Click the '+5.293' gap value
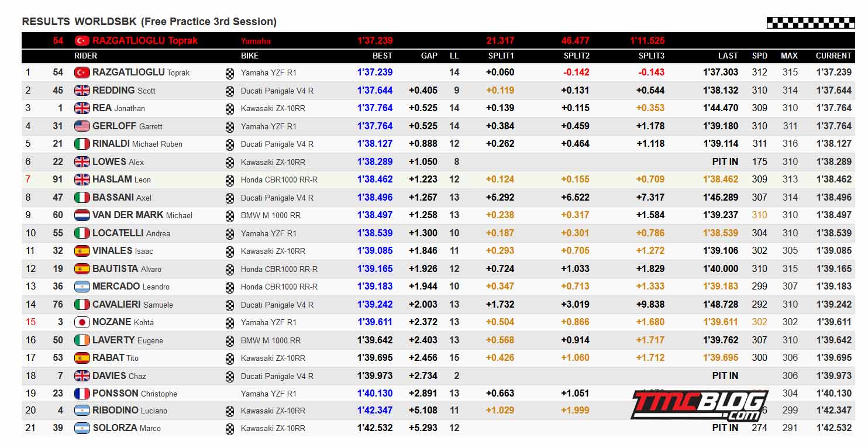The width and height of the screenshot is (868, 448). click(x=423, y=428)
